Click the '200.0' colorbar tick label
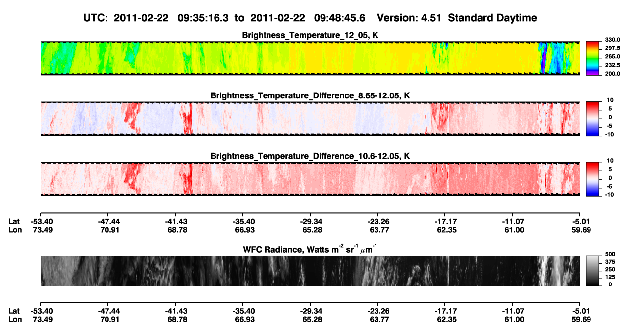 (612, 74)
